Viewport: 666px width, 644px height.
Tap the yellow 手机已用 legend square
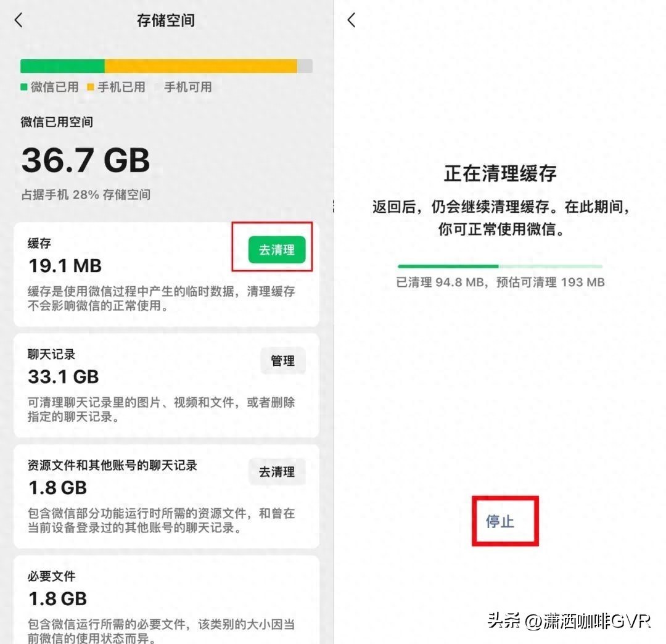point(90,87)
